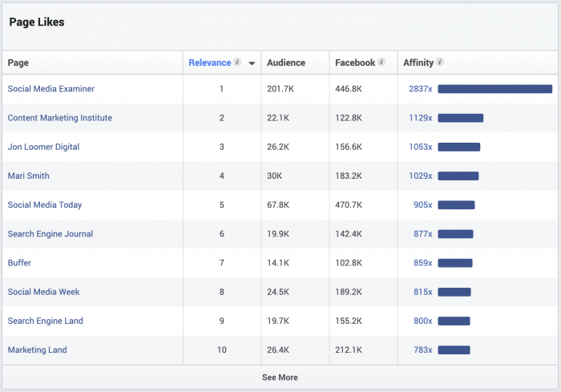Click the Page Likes panel title
561x392 pixels.
[x=37, y=22]
